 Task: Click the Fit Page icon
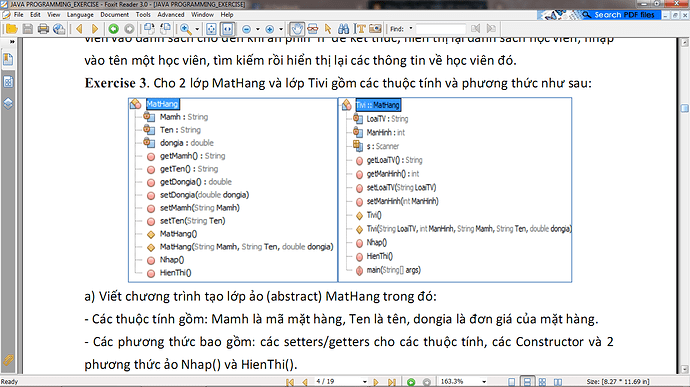(211, 29)
